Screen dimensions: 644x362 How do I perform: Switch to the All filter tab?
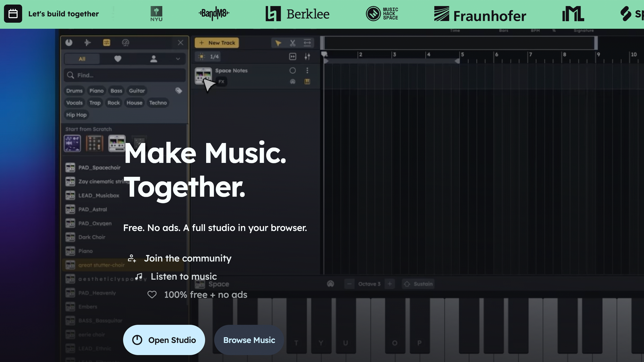click(82, 59)
